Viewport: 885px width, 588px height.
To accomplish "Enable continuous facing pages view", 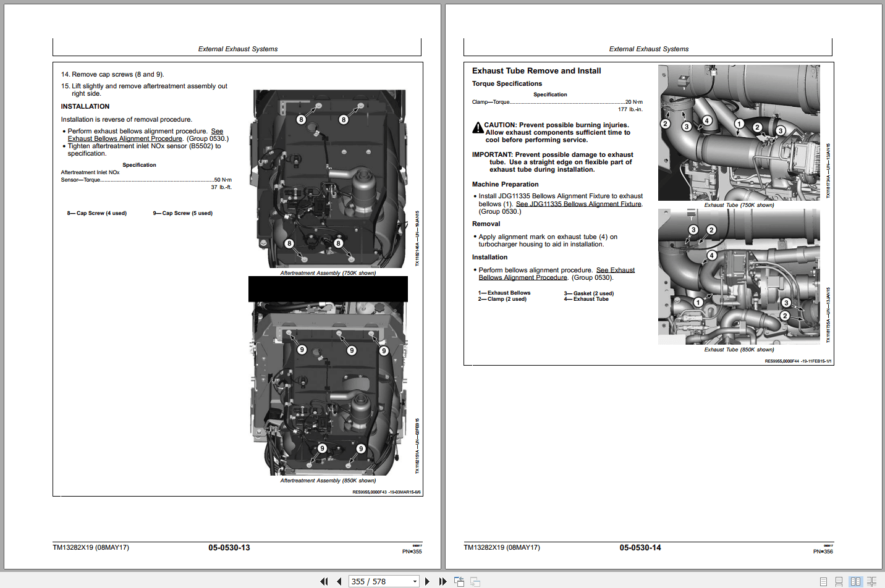I will (x=872, y=581).
